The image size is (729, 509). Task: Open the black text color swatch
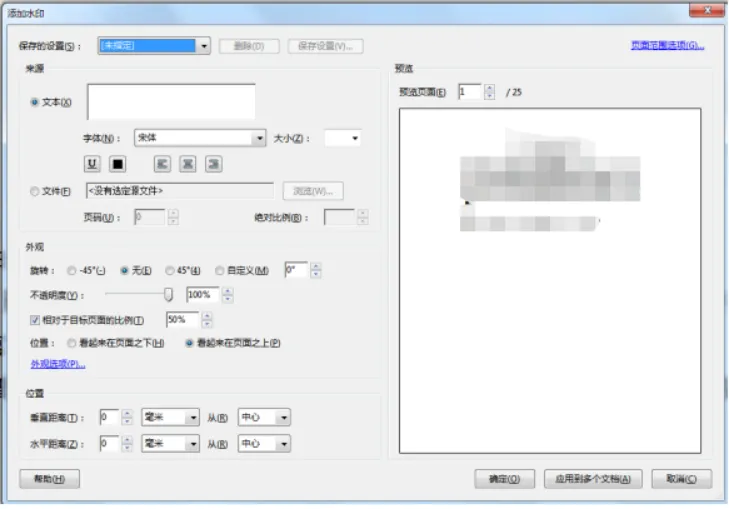118,164
